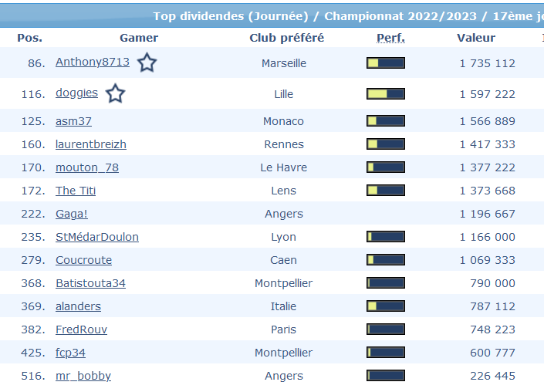Viewport: 544px width, 392px height.
Task: Click the performance bar in Anthony8713's row
Action: pos(386,63)
